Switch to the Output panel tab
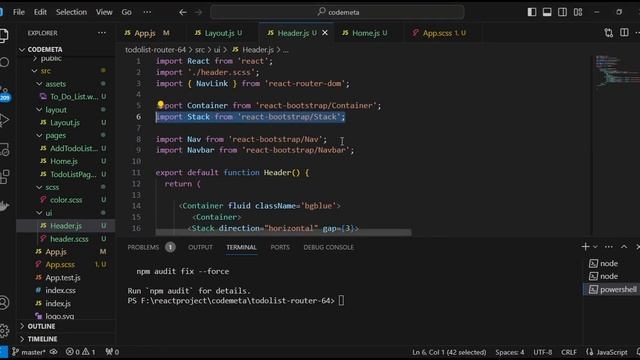Screen dimensions: 640x360 tap(200, 247)
